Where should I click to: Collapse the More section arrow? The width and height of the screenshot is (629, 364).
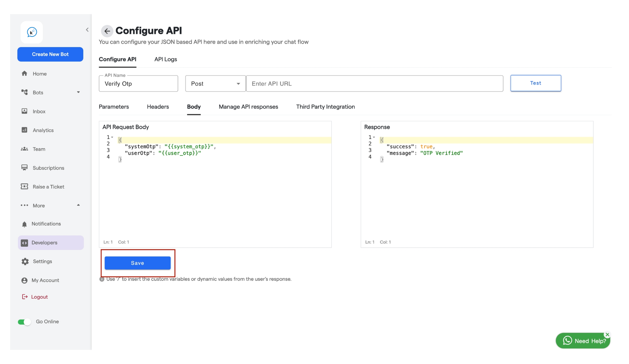click(x=78, y=205)
